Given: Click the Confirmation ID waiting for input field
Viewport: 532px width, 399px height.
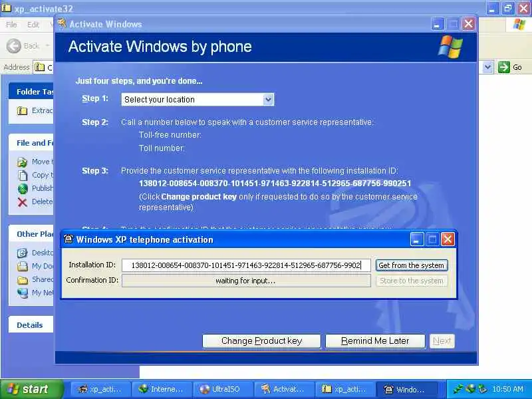Looking at the screenshot, I should (246, 281).
